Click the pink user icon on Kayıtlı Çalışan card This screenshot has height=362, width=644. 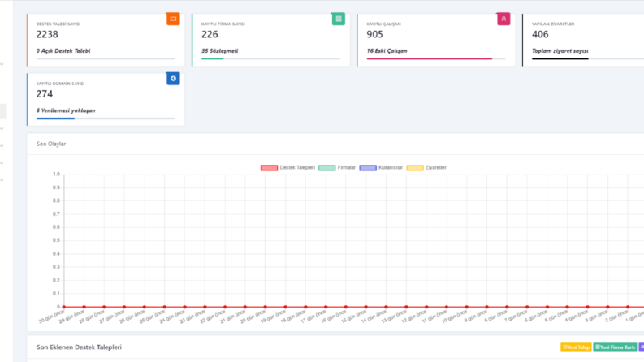(x=504, y=19)
